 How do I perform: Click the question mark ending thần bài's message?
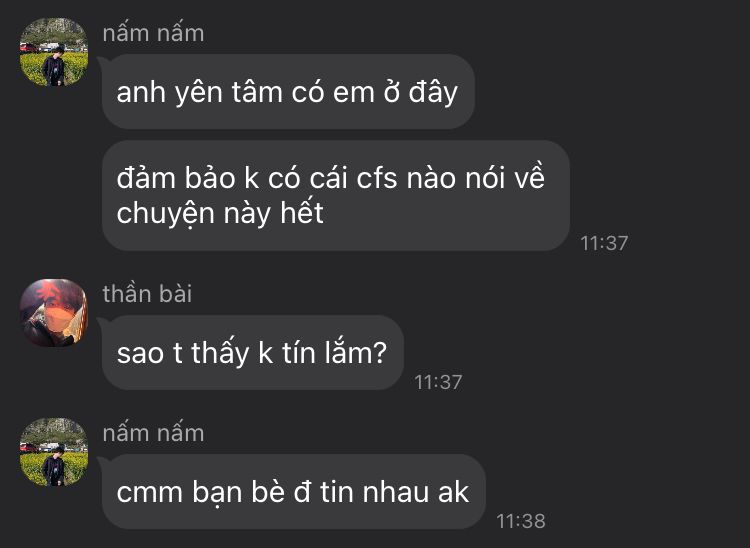pos(379,353)
